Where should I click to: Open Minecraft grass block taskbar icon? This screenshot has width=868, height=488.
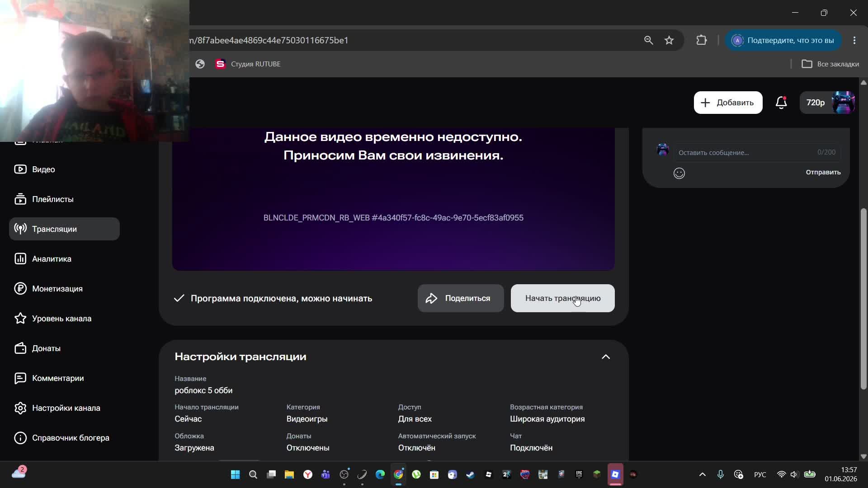click(x=597, y=474)
